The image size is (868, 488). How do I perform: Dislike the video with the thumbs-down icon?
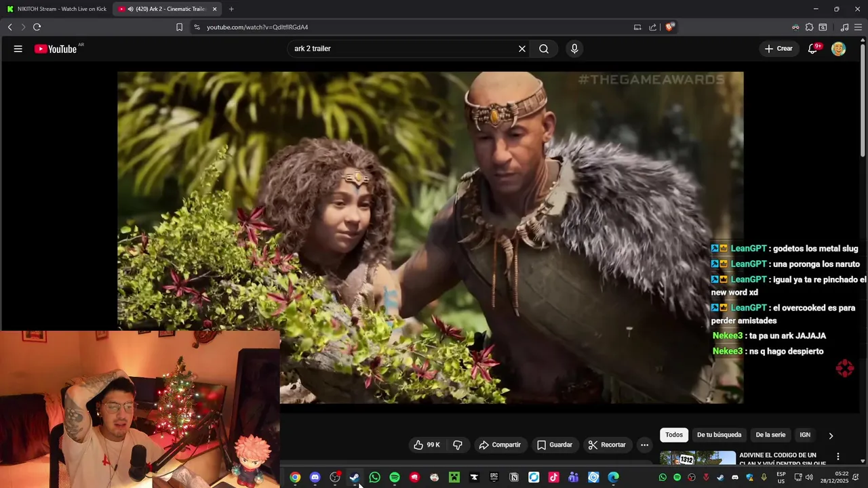coord(458,445)
